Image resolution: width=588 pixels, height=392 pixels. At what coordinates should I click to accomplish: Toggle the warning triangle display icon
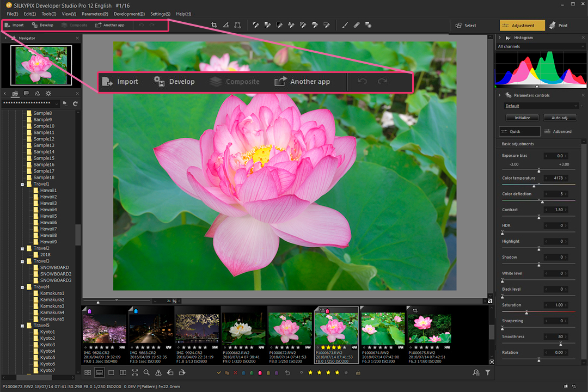[158, 372]
